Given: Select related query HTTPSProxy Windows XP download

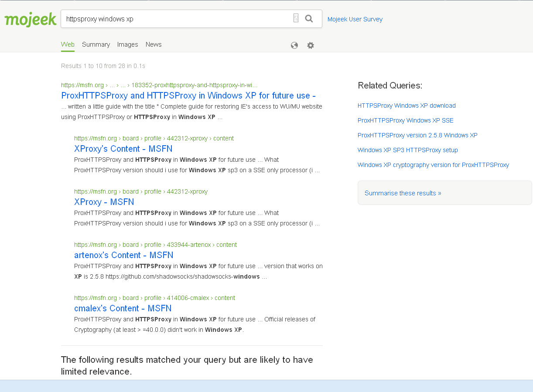Looking at the screenshot, I should point(407,106).
